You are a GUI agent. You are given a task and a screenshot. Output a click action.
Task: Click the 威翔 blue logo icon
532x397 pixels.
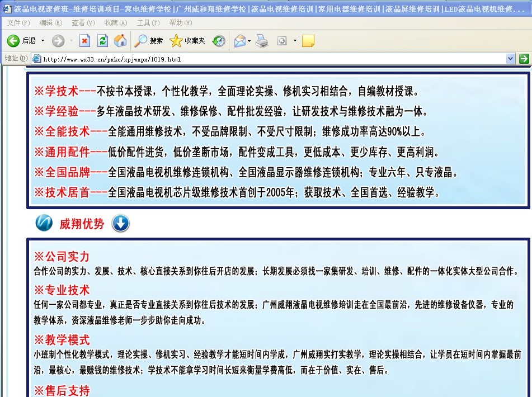pyautogui.click(x=44, y=224)
